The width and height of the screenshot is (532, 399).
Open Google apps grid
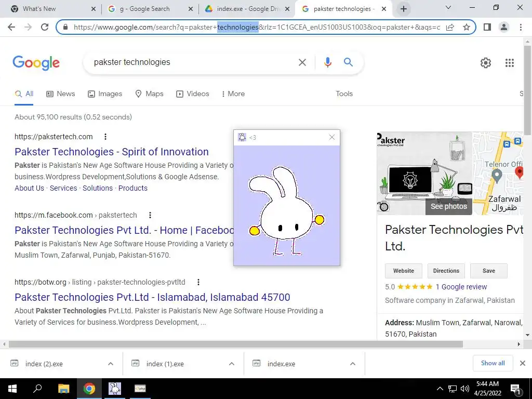point(509,63)
